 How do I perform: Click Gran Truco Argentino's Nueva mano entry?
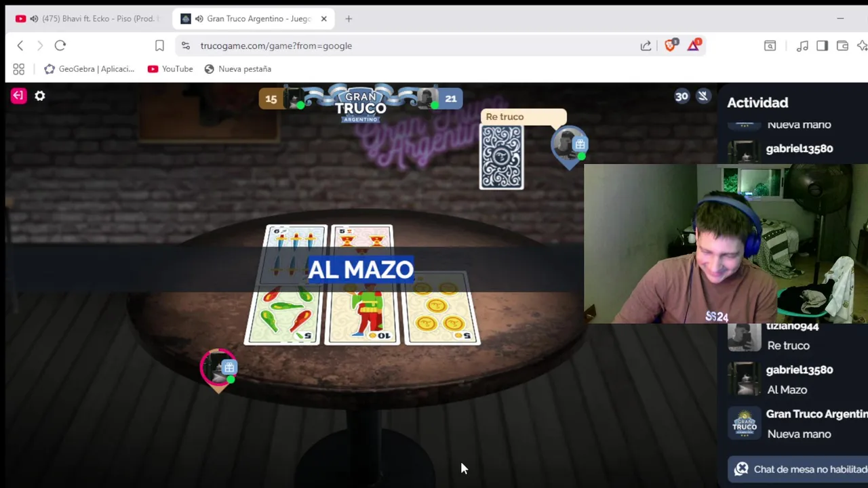[799, 434]
